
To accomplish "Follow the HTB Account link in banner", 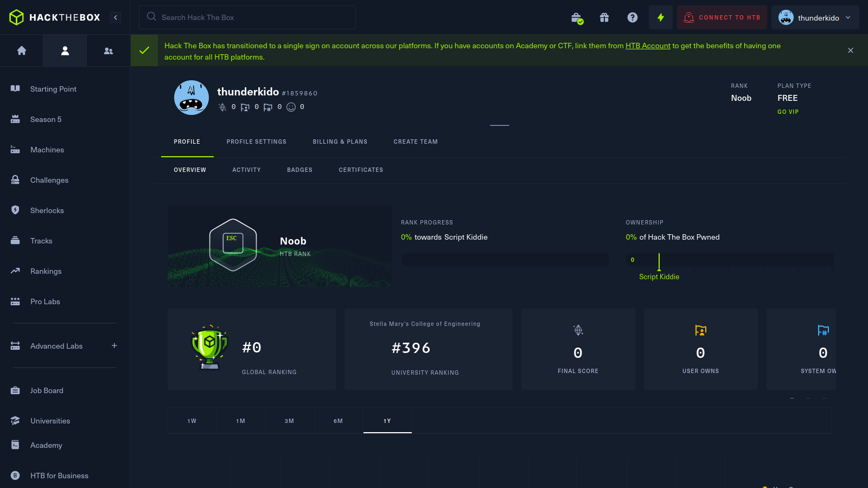I will (x=648, y=46).
